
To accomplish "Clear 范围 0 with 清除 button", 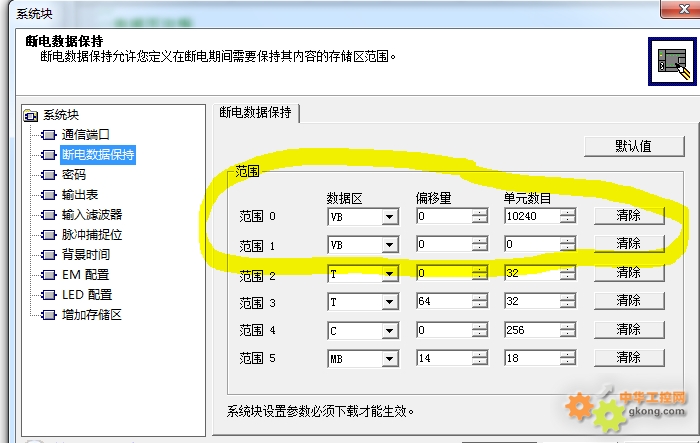I will tap(629, 216).
